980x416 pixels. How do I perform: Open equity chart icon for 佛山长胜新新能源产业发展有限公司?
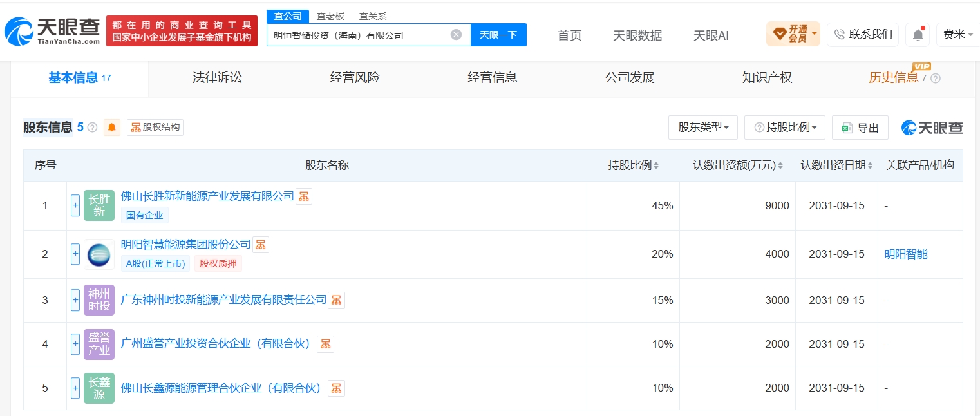(x=304, y=196)
